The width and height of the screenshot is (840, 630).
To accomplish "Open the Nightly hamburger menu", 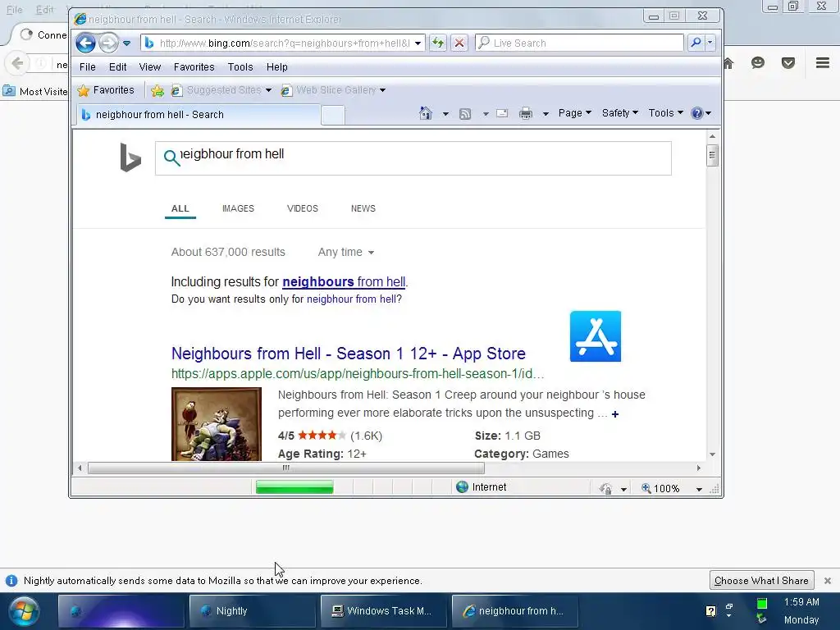I will click(823, 62).
